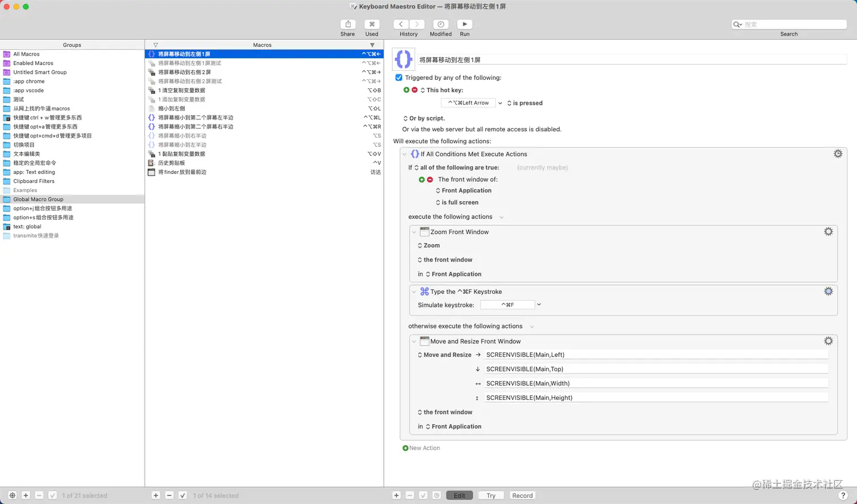
Task: Click the SCREENVISIBLE(Main,Height) field
Action: click(656, 398)
